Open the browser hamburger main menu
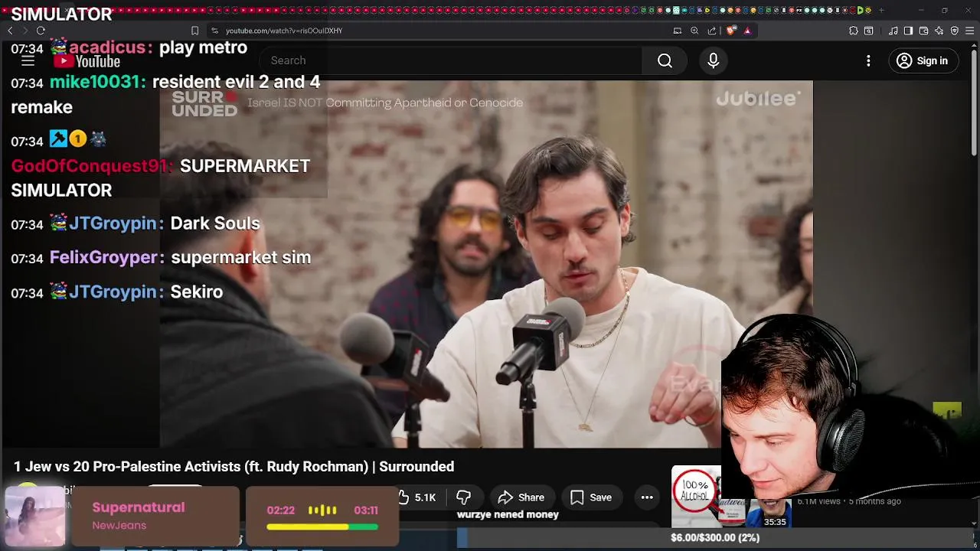 (x=970, y=31)
